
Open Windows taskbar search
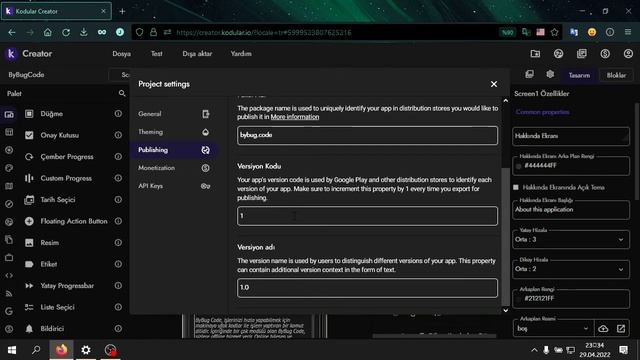click(36, 350)
